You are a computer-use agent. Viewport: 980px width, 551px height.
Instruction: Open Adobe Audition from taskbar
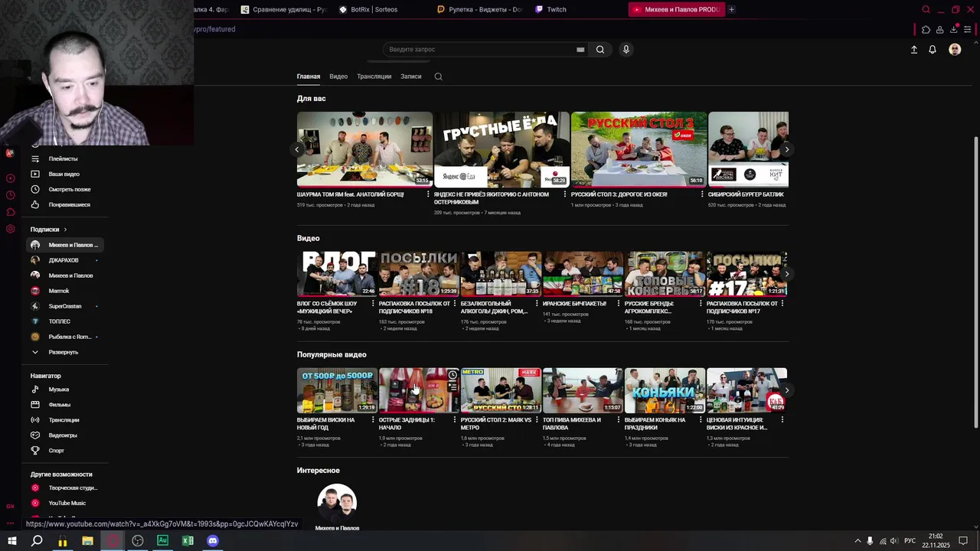point(162,541)
